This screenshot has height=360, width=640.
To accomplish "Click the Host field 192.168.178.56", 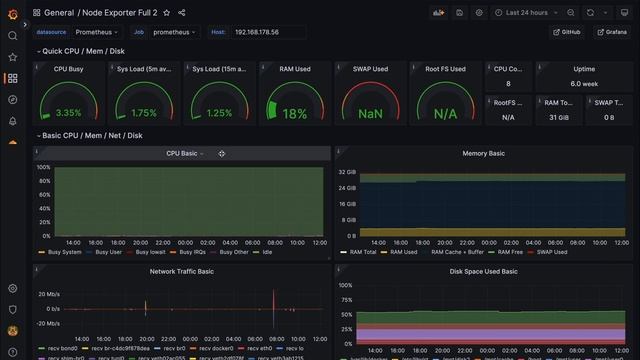I will pyautogui.click(x=268, y=32).
